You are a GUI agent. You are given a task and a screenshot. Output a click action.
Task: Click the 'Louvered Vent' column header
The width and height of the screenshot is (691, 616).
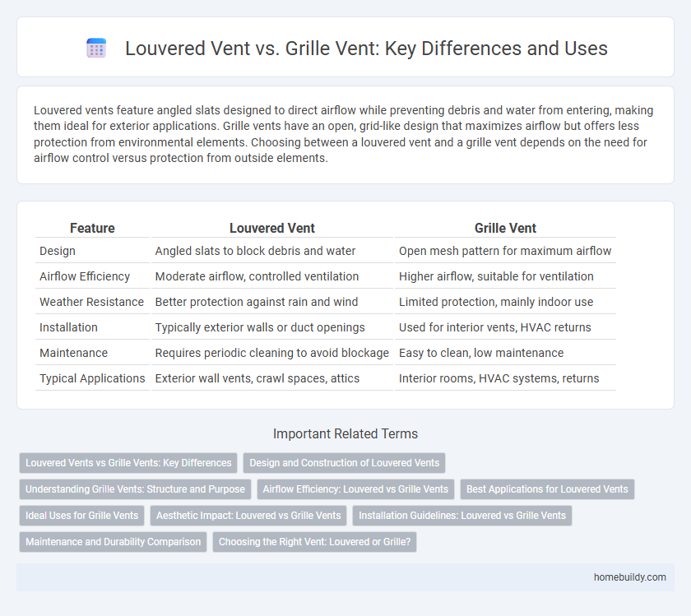pyautogui.click(x=272, y=228)
